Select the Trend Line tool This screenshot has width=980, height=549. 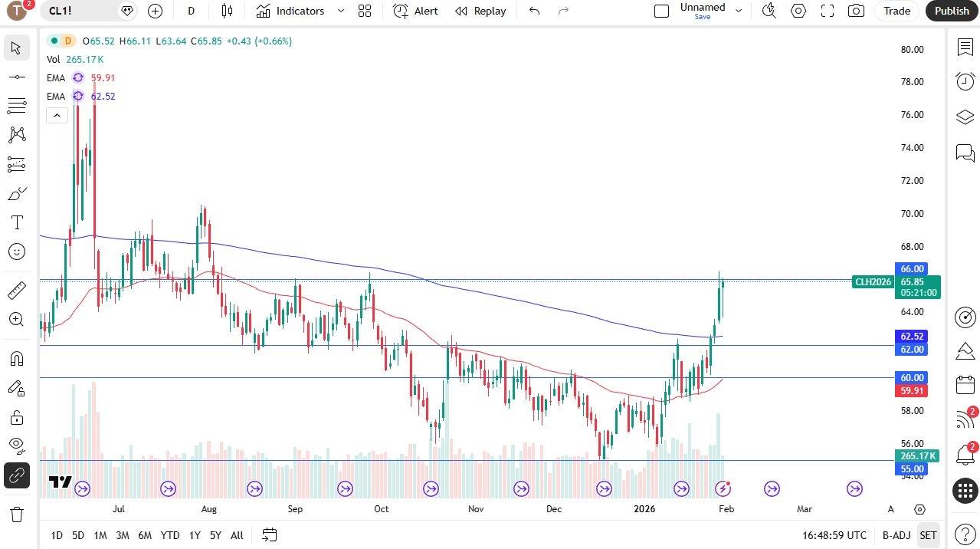pyautogui.click(x=17, y=76)
